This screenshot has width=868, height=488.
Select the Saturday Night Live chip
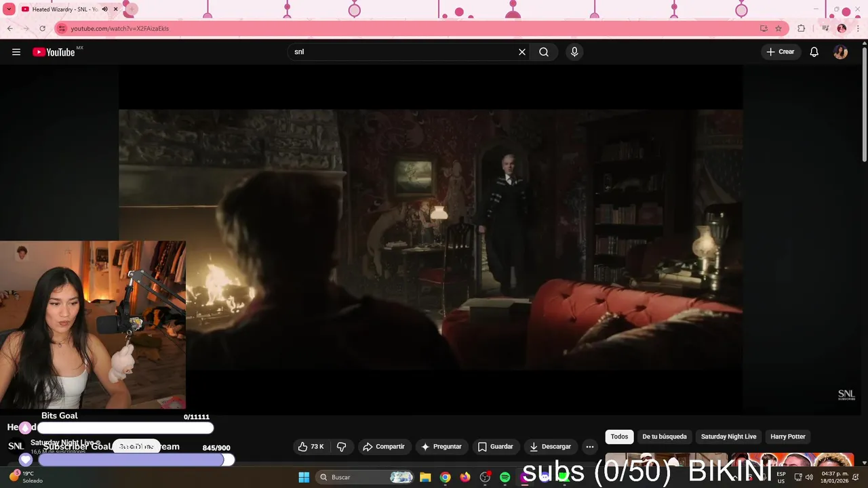[x=728, y=436]
